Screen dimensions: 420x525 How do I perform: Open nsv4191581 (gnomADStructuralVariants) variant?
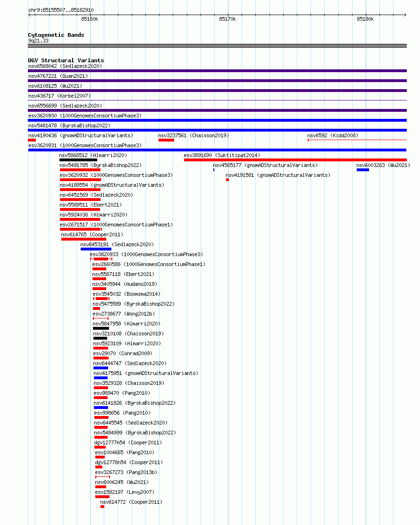pos(278,175)
